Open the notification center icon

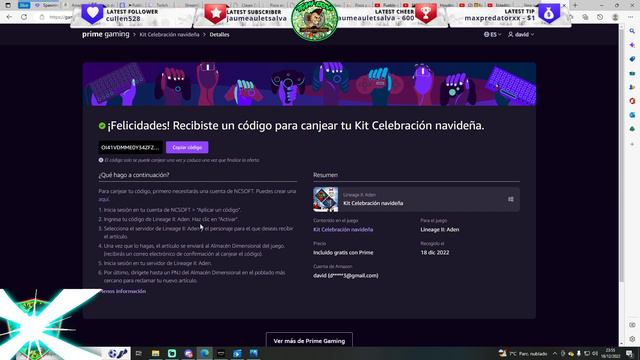click(x=629, y=353)
